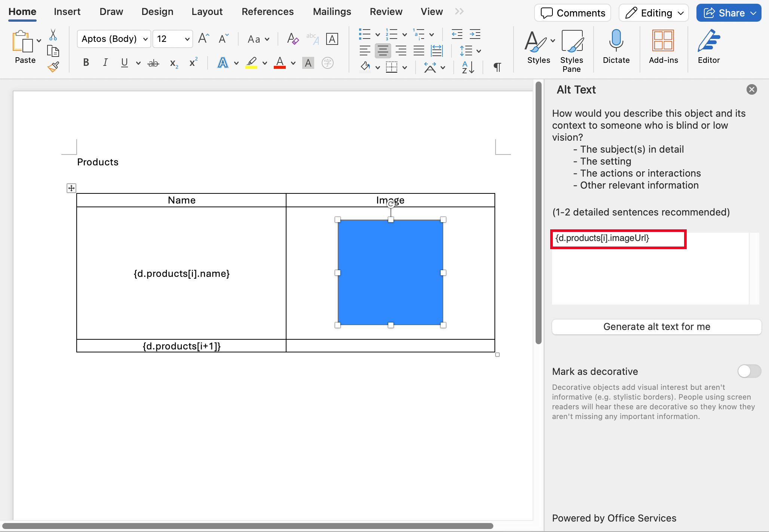Click the Cut scissors icon
This screenshot has width=769, height=532.
[53, 35]
